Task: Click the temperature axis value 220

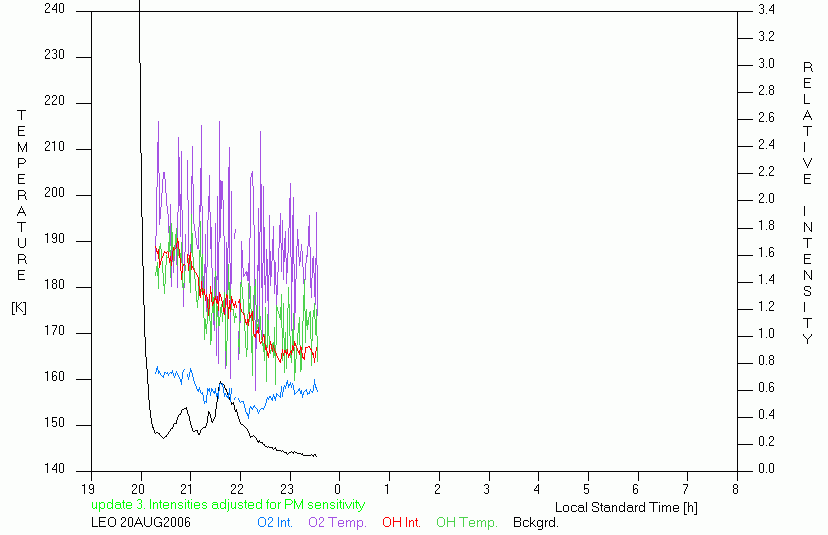Action: (x=54, y=100)
